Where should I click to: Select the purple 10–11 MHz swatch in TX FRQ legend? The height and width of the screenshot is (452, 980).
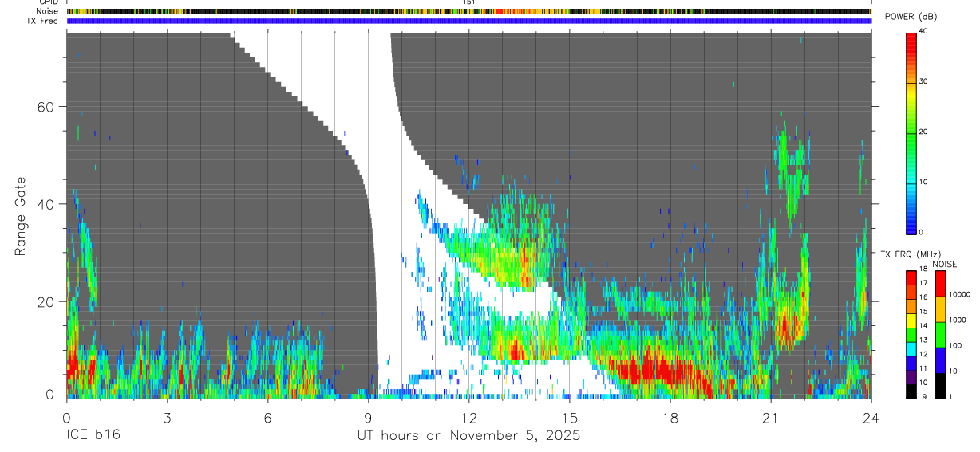tap(911, 377)
